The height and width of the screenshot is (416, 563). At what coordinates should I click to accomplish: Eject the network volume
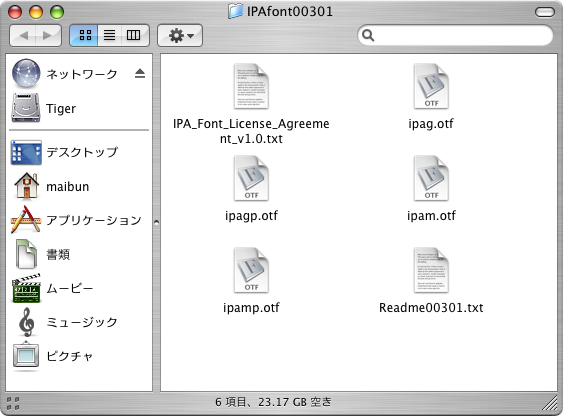tap(140, 74)
